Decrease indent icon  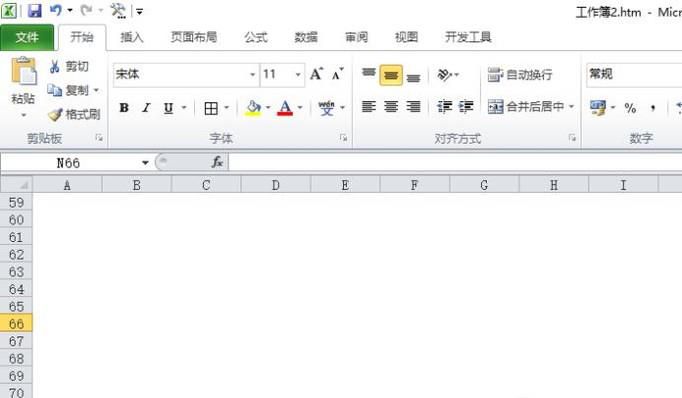click(x=445, y=107)
